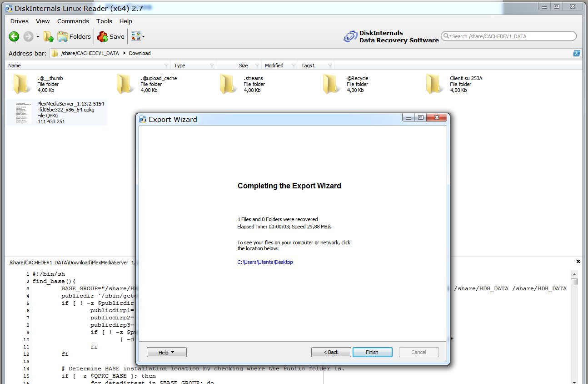
Task: Click the DiskInternals logo icon
Action: [x=350, y=36]
